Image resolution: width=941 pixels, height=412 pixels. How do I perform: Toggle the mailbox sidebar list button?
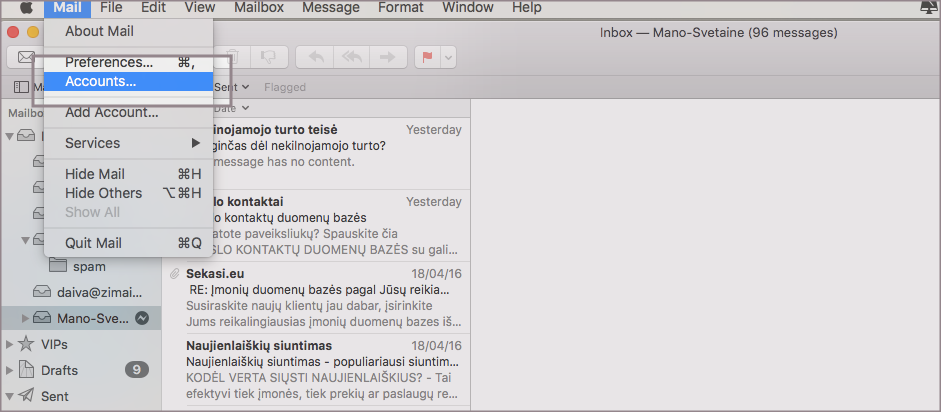pyautogui.click(x=22, y=87)
